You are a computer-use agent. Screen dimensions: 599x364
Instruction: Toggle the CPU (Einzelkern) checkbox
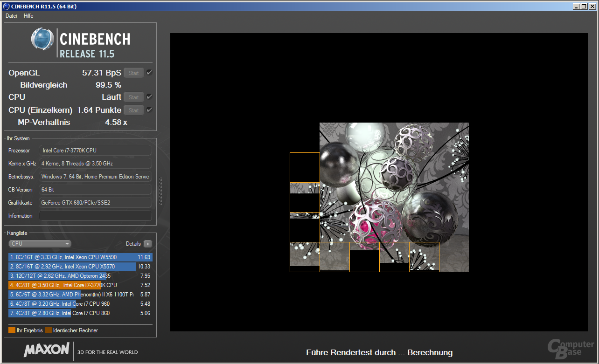click(x=149, y=110)
